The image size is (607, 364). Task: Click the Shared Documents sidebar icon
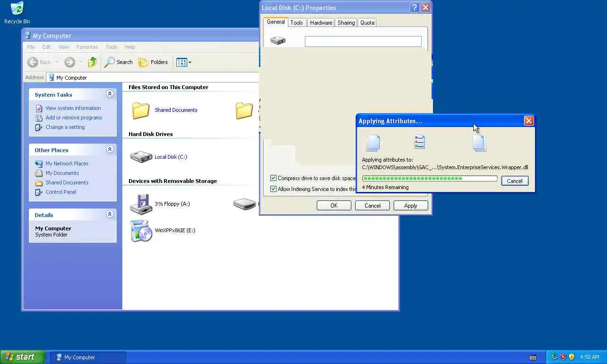pyautogui.click(x=39, y=183)
